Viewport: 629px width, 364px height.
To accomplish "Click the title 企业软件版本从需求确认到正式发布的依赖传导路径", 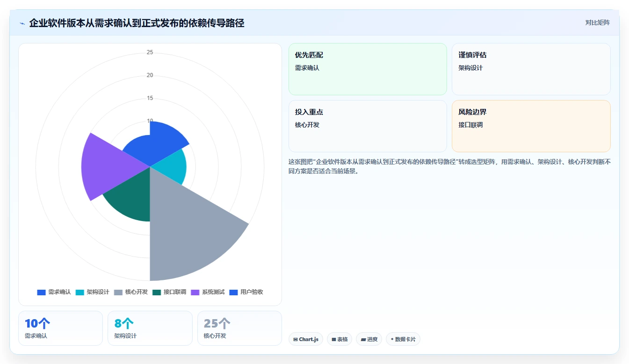I will pyautogui.click(x=137, y=23).
